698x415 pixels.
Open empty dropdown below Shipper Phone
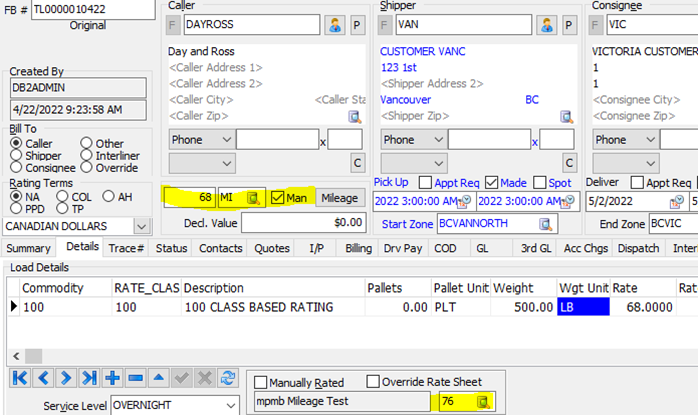click(x=414, y=163)
